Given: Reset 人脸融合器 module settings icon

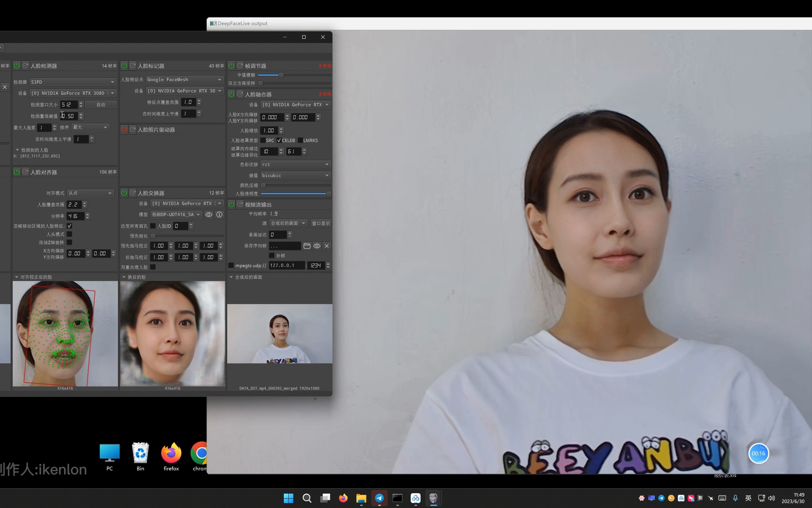Looking at the screenshot, I should (240, 94).
